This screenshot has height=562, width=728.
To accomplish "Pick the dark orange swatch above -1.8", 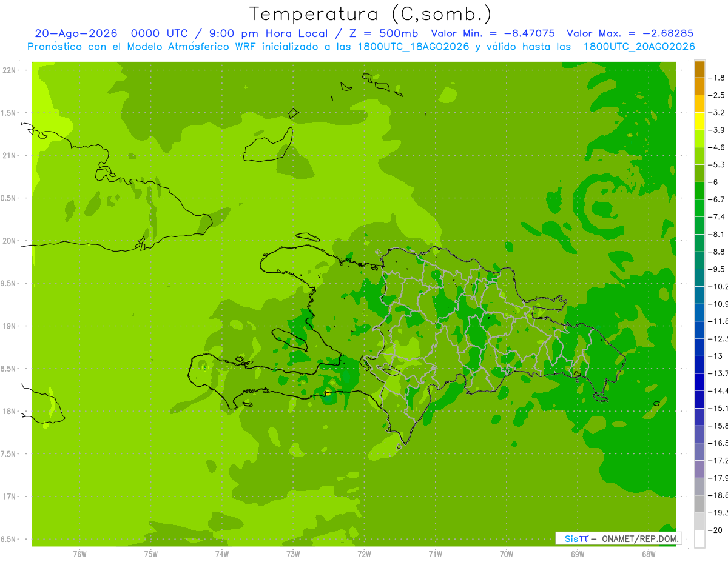I will 699,69.
